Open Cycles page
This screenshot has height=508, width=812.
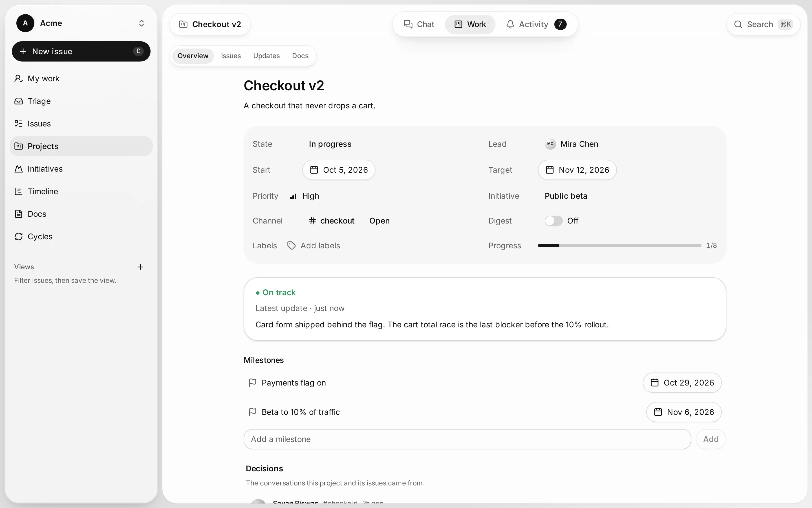tap(81, 237)
